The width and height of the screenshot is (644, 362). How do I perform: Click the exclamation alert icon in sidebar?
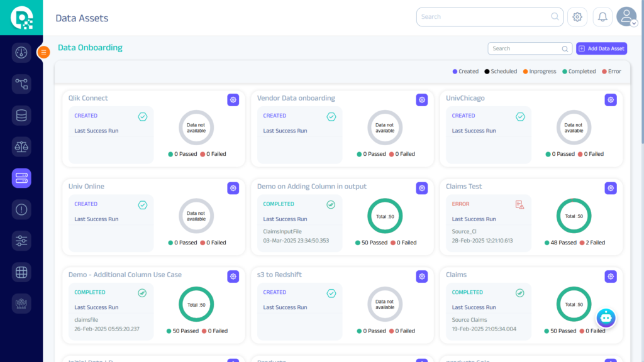(x=21, y=209)
